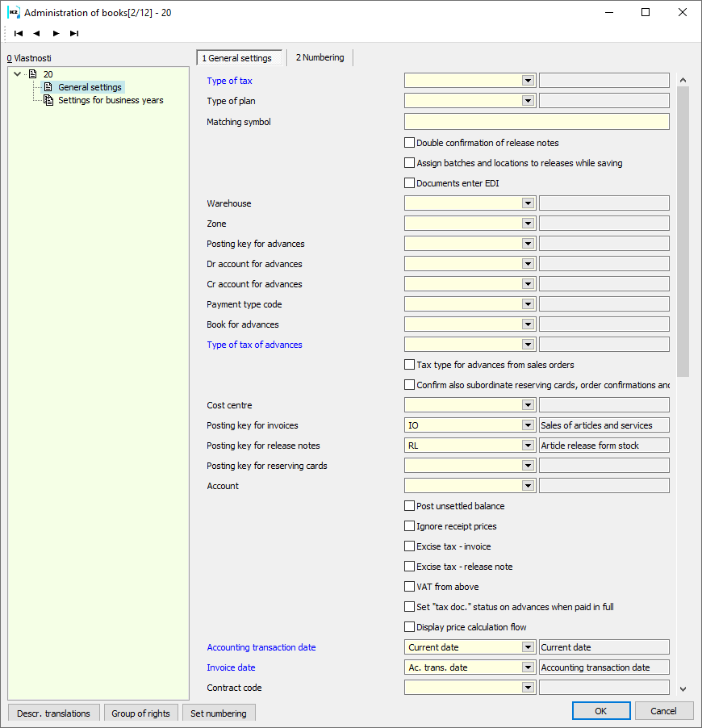The width and height of the screenshot is (702, 728).
Task: Select Settings for business years tree item
Action: (111, 100)
